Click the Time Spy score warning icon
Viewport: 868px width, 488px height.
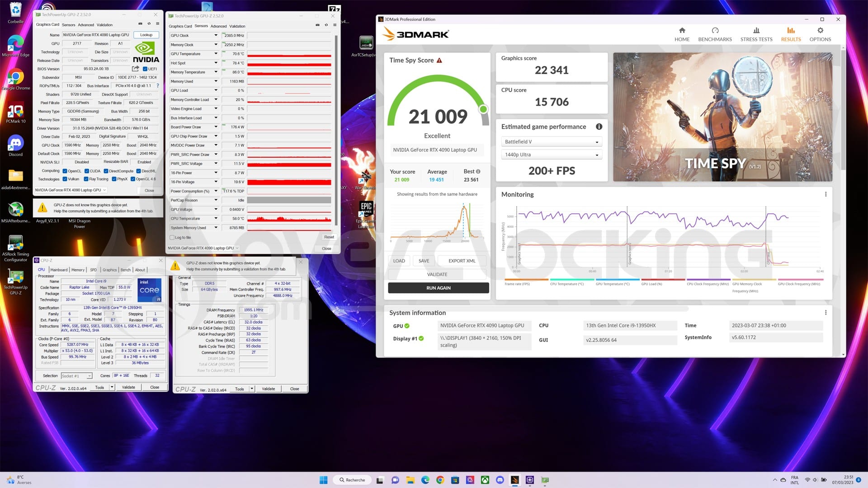click(439, 60)
